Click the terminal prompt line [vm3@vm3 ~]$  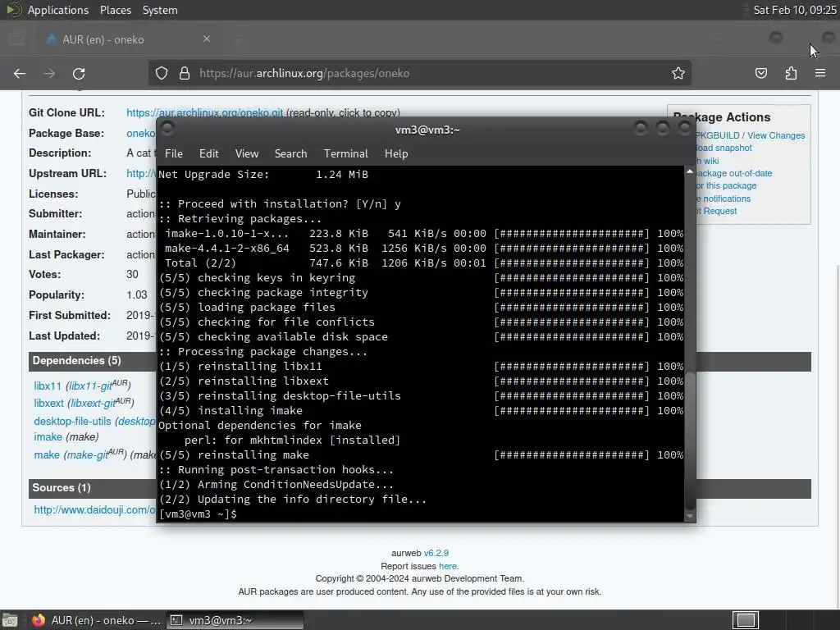(x=198, y=514)
